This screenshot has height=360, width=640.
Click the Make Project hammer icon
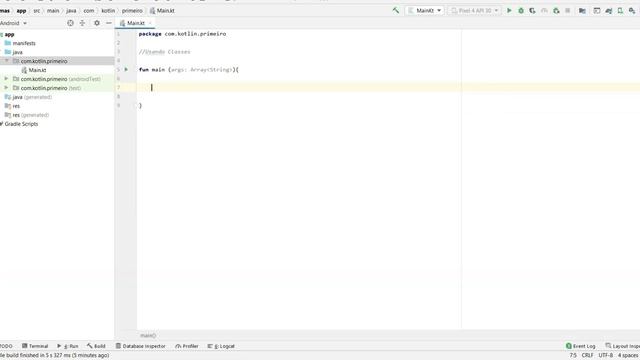[x=396, y=11]
